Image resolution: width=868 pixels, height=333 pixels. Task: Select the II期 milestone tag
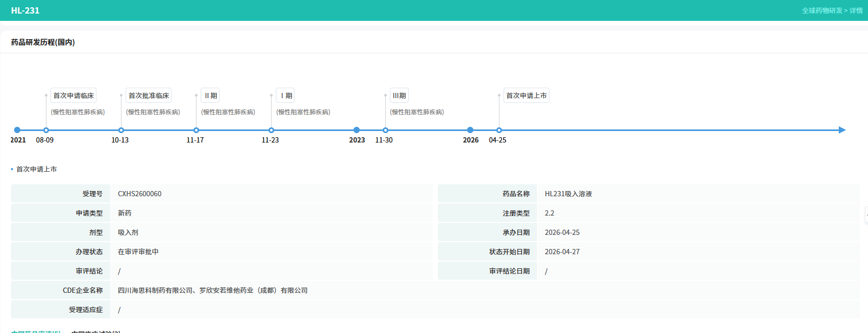coord(211,96)
